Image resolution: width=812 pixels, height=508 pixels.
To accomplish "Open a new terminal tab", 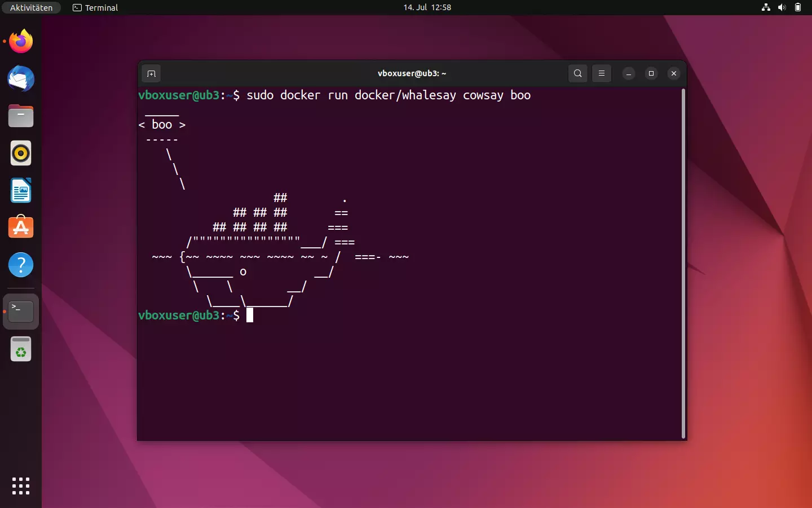I will pos(151,73).
